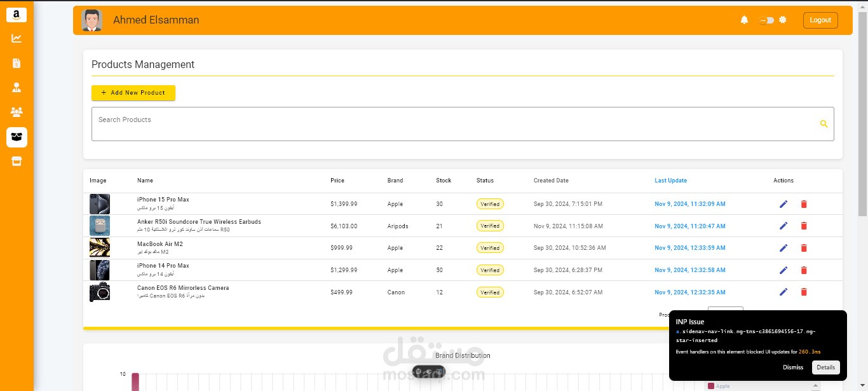Viewport: 868px width, 391px height.
Task: Edit the Canon EOS R6 row
Action: (783, 292)
